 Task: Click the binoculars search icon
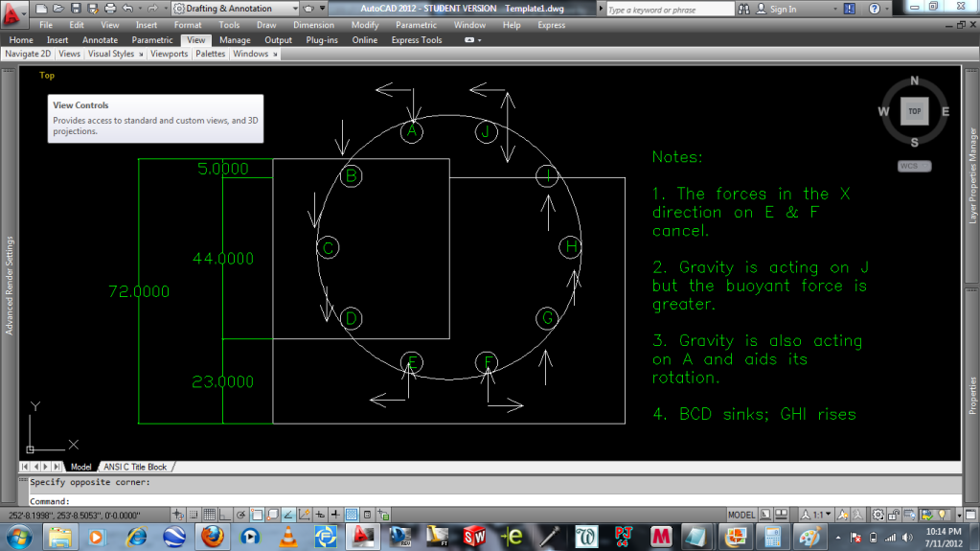click(743, 9)
